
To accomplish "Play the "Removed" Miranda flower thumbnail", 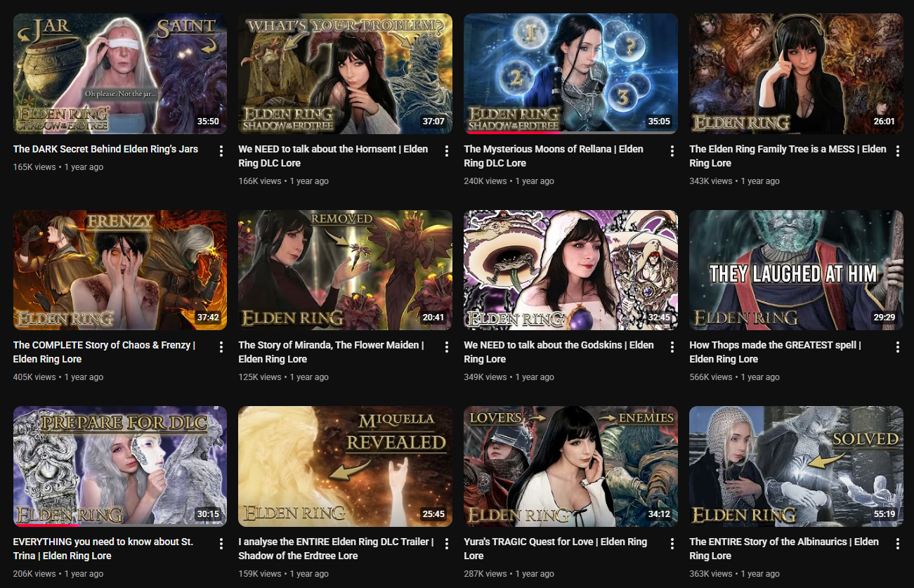I will [346, 270].
